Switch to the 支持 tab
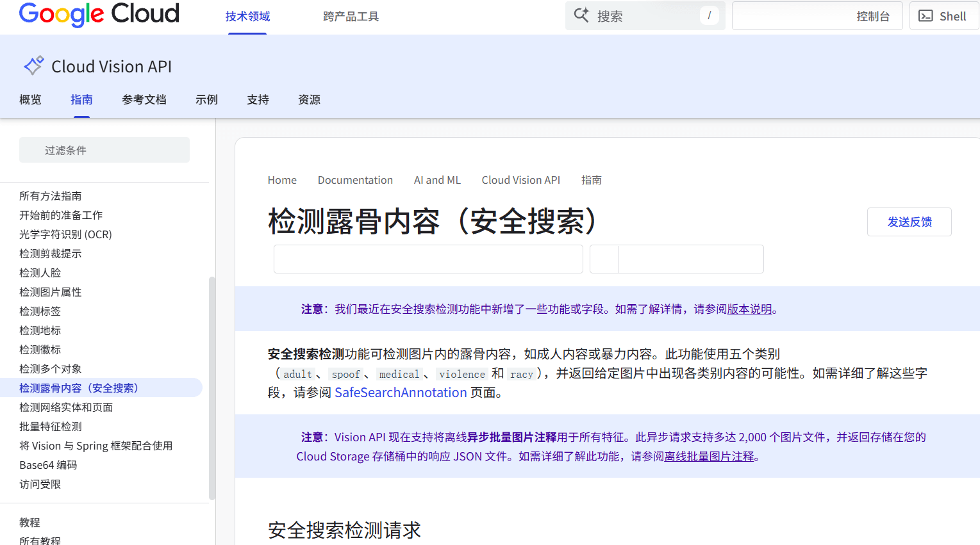The width and height of the screenshot is (980, 545). (x=258, y=100)
